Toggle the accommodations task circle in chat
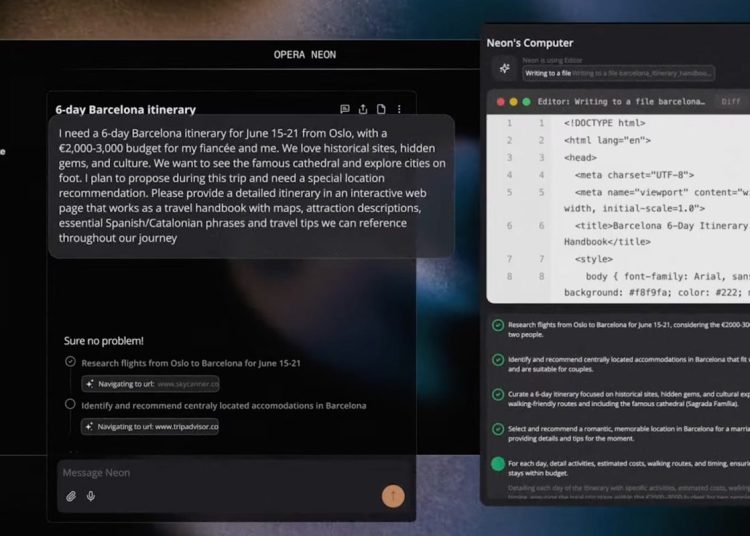The width and height of the screenshot is (750, 536). pos(70,405)
